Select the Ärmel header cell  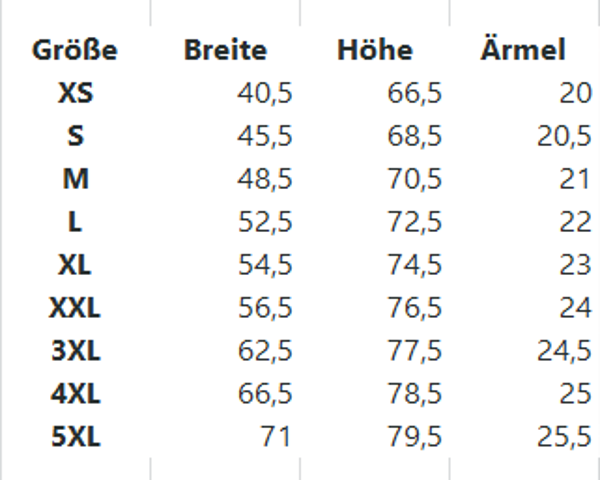(522, 50)
